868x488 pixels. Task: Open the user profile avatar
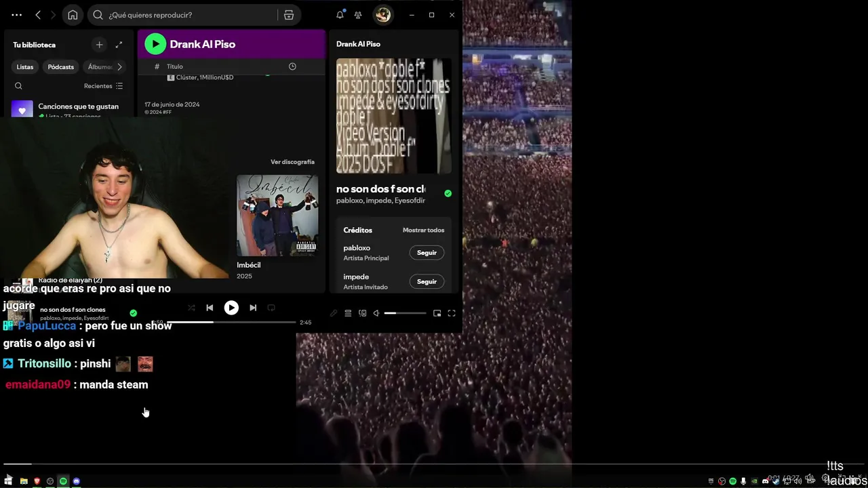383,15
